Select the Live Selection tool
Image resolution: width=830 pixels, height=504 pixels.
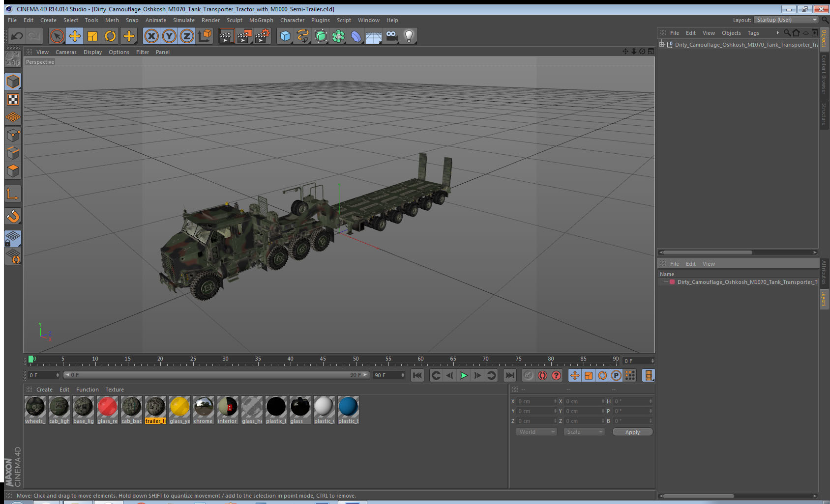pyautogui.click(x=57, y=36)
